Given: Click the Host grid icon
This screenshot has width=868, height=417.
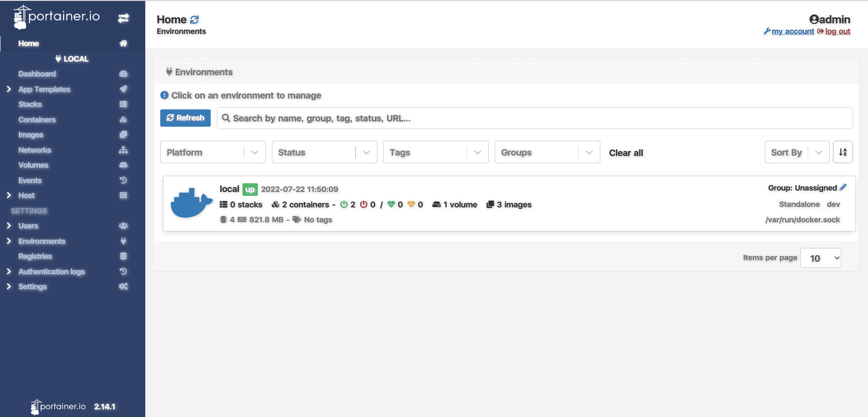Looking at the screenshot, I should (x=123, y=195).
